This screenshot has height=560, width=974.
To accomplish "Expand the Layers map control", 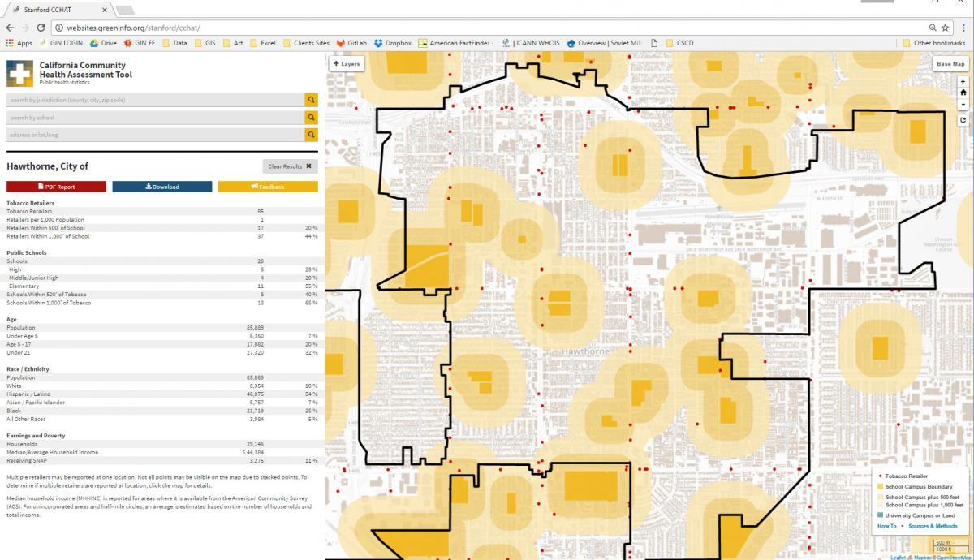I will pos(347,63).
